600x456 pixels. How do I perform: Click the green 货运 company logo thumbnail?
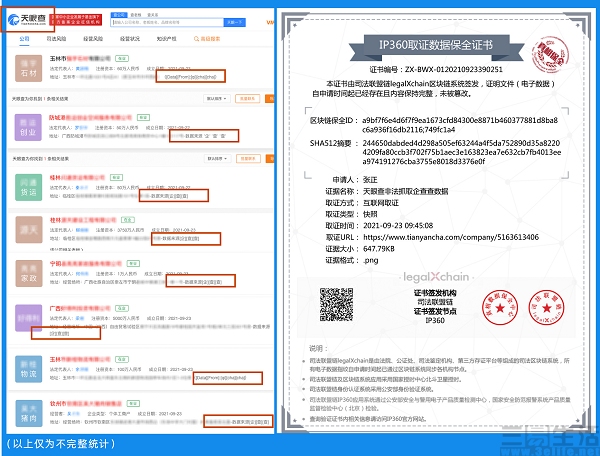(x=28, y=187)
